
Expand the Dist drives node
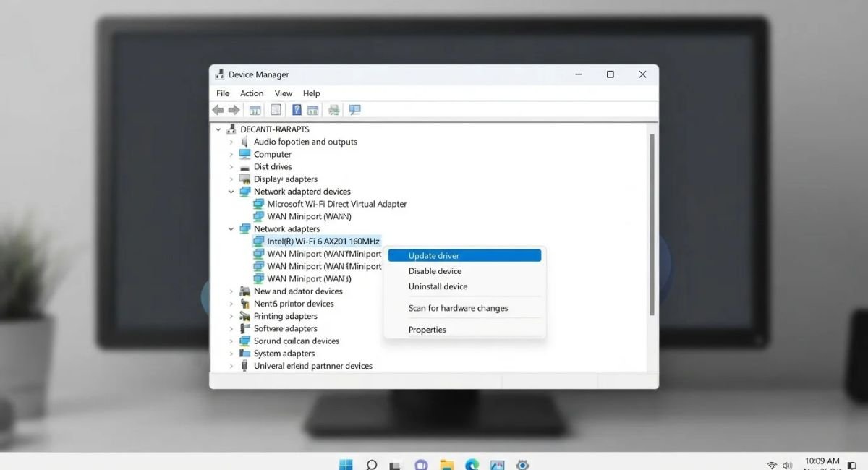coord(231,167)
